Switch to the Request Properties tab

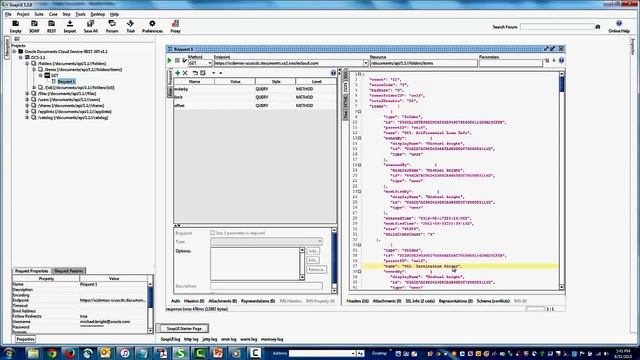point(31,271)
